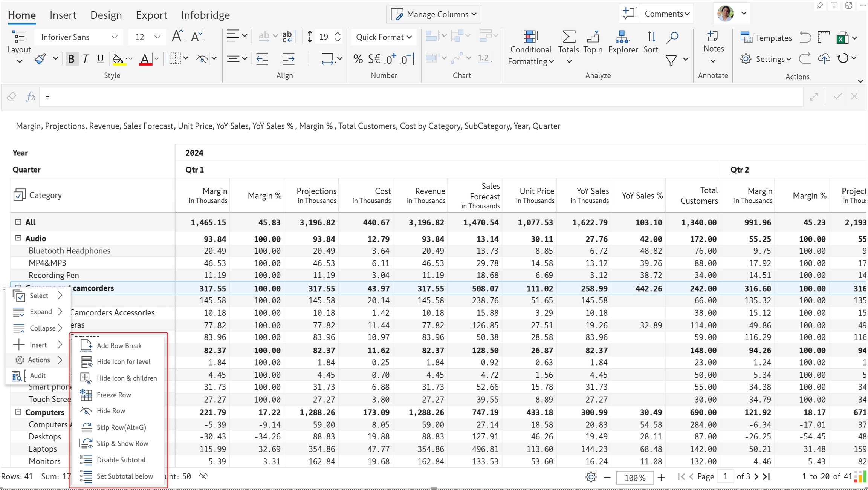This screenshot has width=868, height=490.
Task: Click the format painter icon
Action: (x=40, y=59)
